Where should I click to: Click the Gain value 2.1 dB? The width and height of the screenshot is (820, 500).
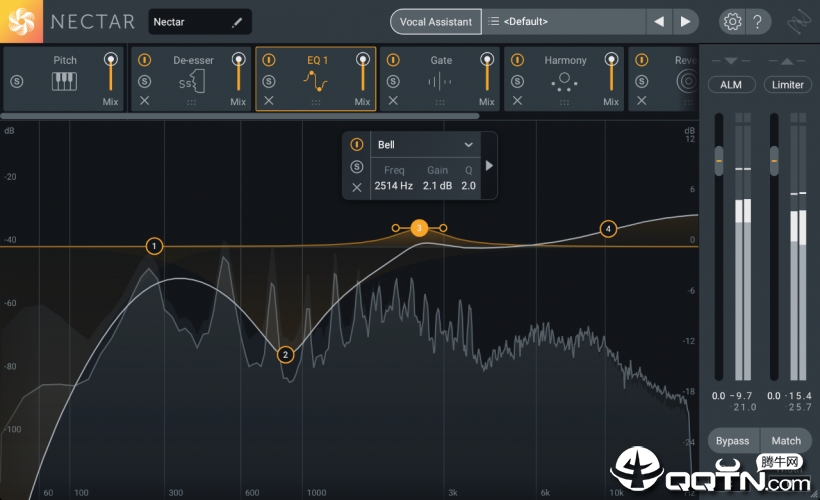[x=437, y=186]
